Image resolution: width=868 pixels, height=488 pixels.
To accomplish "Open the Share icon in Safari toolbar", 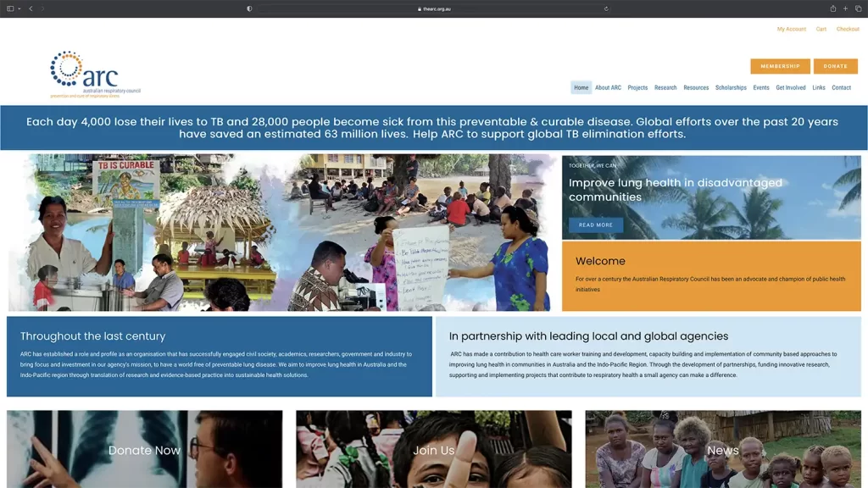I will click(832, 8).
